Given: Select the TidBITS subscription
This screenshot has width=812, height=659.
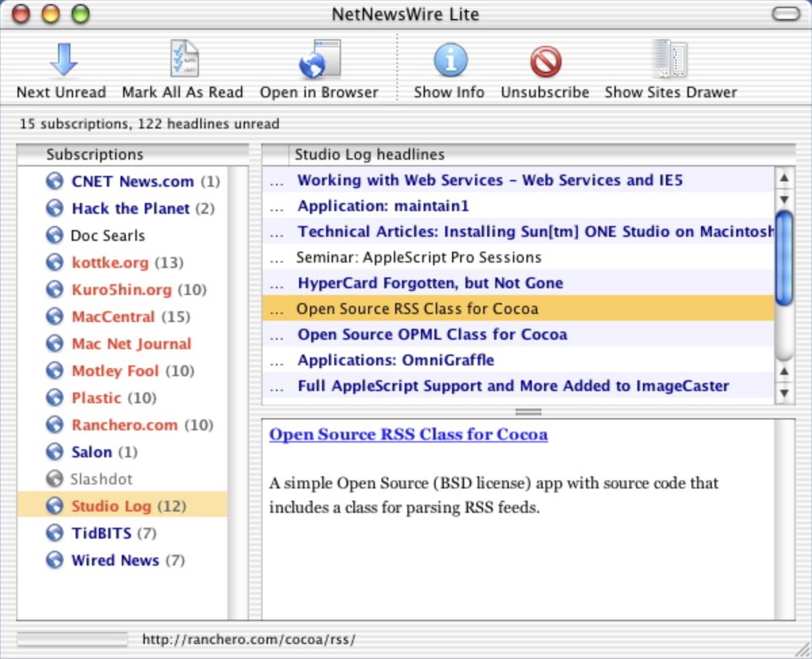Looking at the screenshot, I should click(123, 533).
